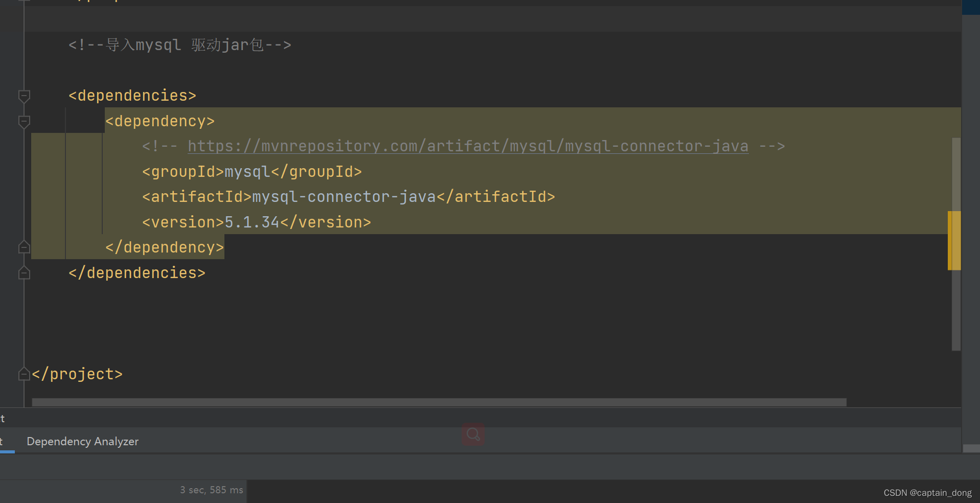The width and height of the screenshot is (980, 503).
Task: Select the groupId mysql line
Action: (252, 171)
